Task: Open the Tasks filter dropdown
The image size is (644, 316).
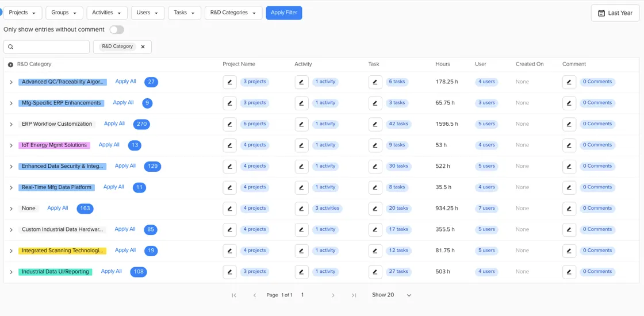Action: point(185,13)
